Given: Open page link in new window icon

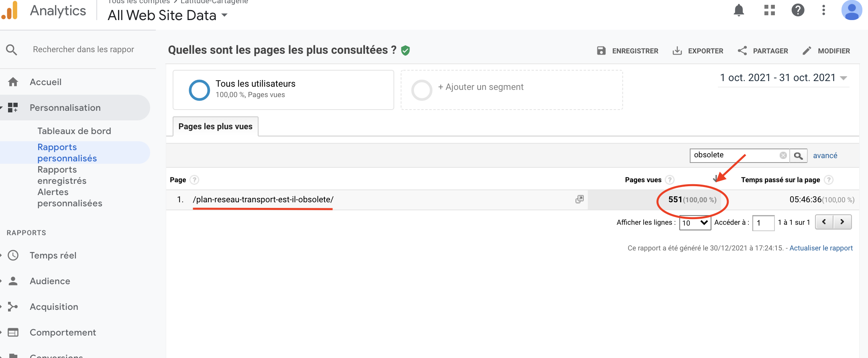Looking at the screenshot, I should point(579,199).
